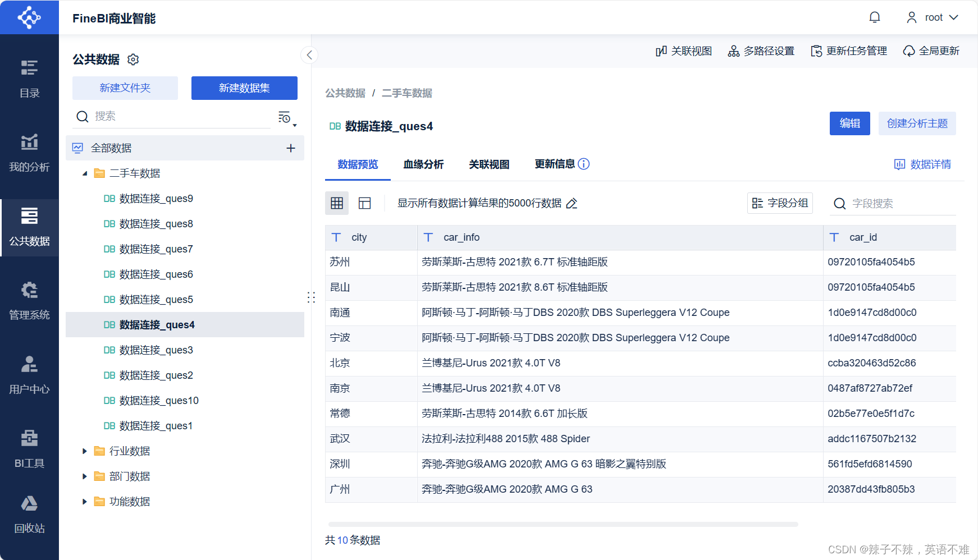Screen dimensions: 978x560
Task: Click the info icon beside 更新信息
Action: [x=584, y=164]
